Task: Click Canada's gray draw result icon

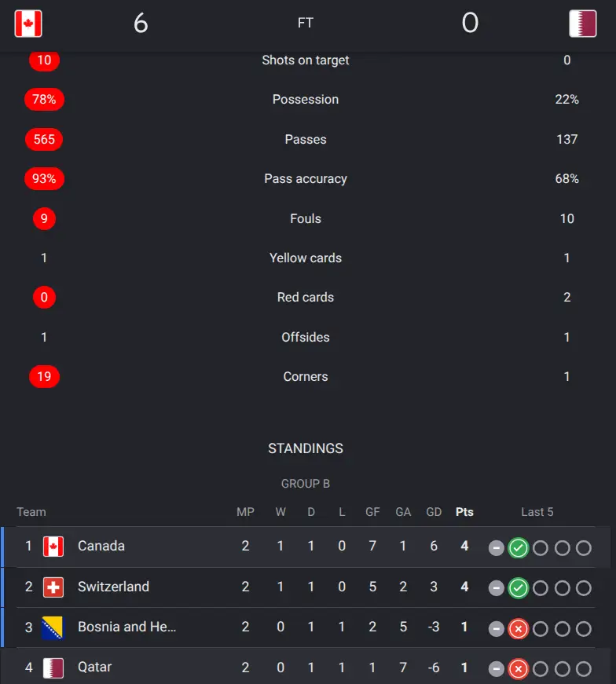Action: (496, 548)
